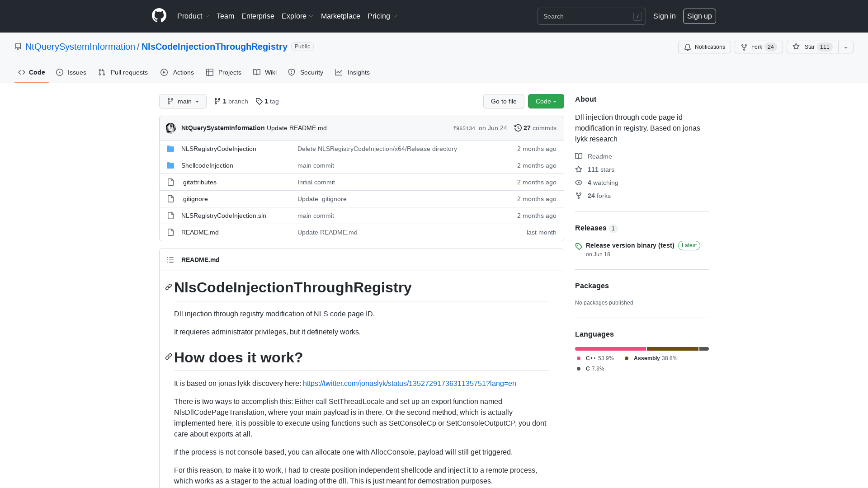Open the Explore menu dropdown
Image resolution: width=868 pixels, height=488 pixels.
click(x=297, y=16)
